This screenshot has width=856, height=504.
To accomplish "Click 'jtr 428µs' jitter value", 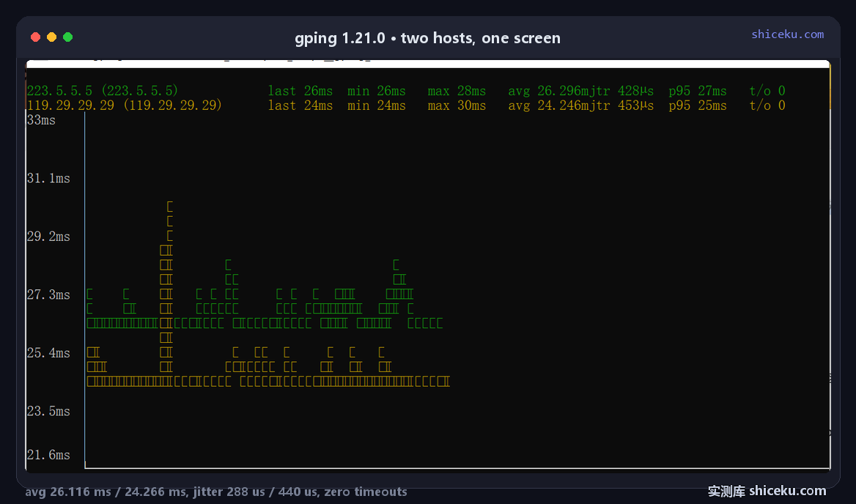I will click(621, 91).
